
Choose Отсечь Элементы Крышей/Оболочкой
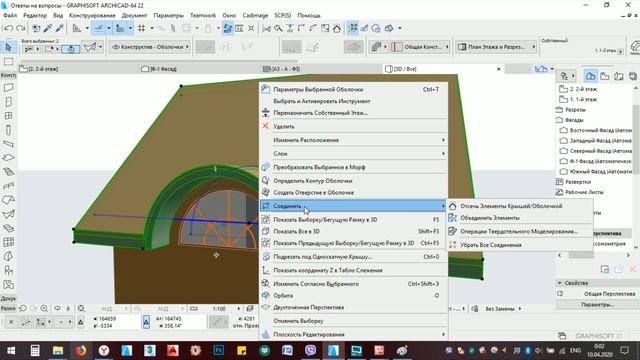coord(520,206)
